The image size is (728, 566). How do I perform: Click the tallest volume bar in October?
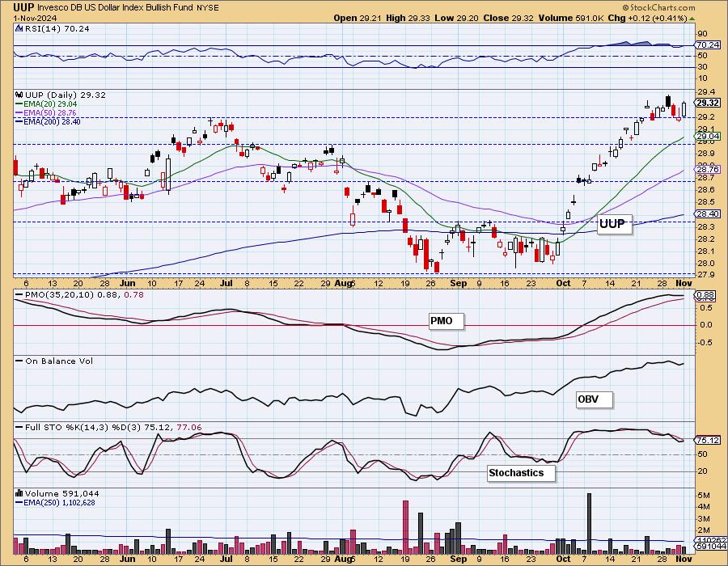coord(589,523)
